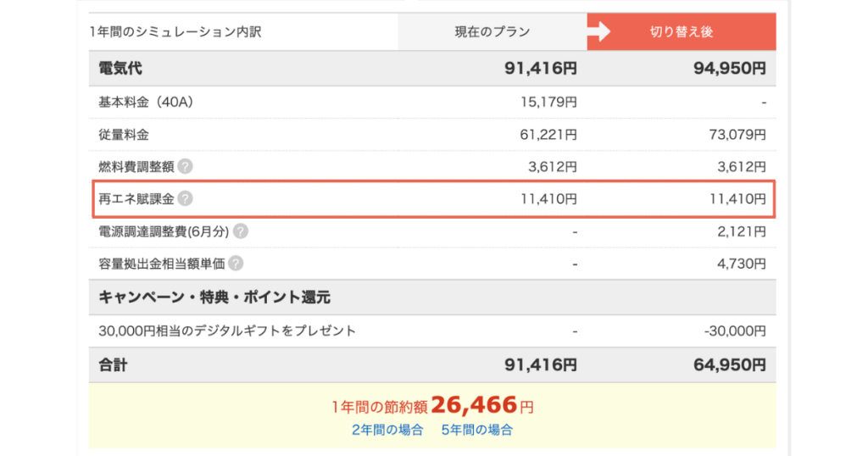Select the 現在のプラン column header

(492, 31)
